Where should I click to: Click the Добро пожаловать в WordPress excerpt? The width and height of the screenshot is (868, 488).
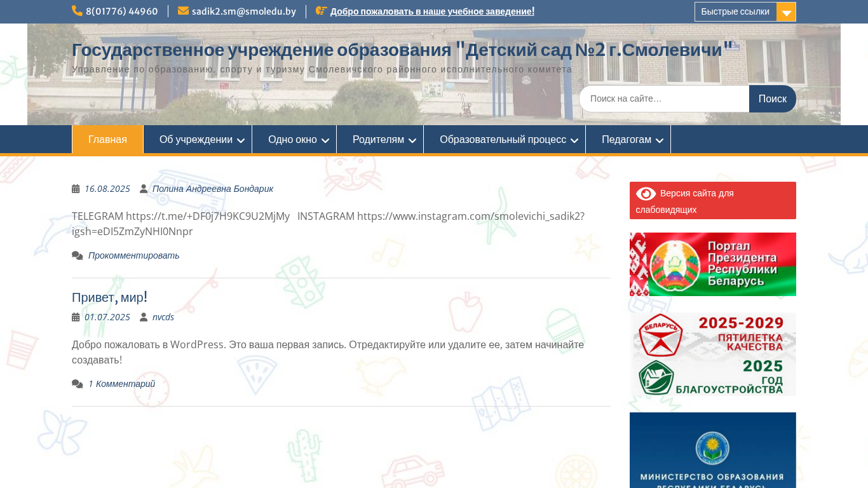tap(328, 352)
